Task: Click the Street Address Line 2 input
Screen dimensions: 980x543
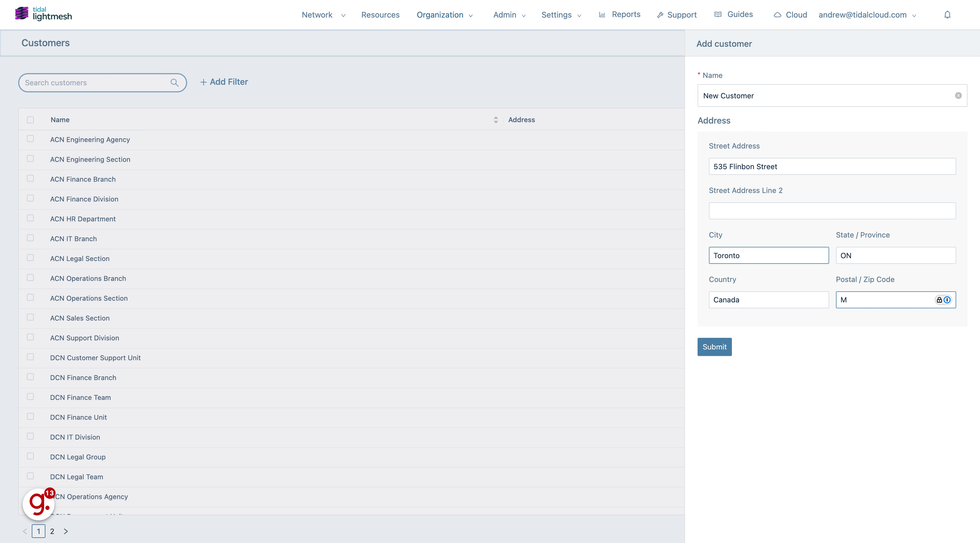Action: coord(832,211)
